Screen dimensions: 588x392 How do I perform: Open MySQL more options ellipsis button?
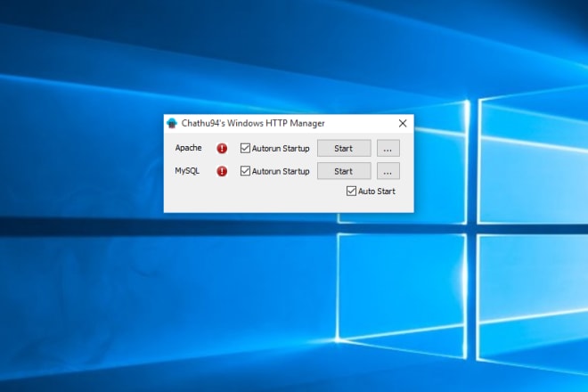point(388,171)
